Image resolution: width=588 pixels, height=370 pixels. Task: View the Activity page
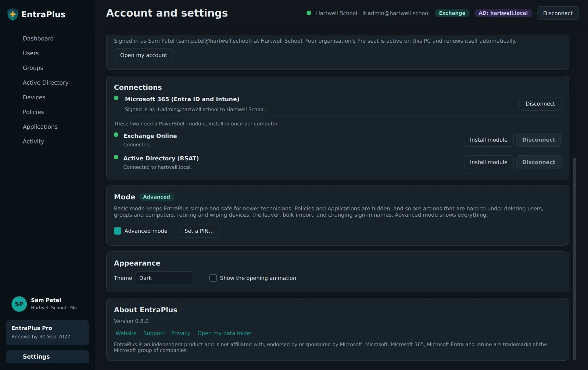coord(33,142)
